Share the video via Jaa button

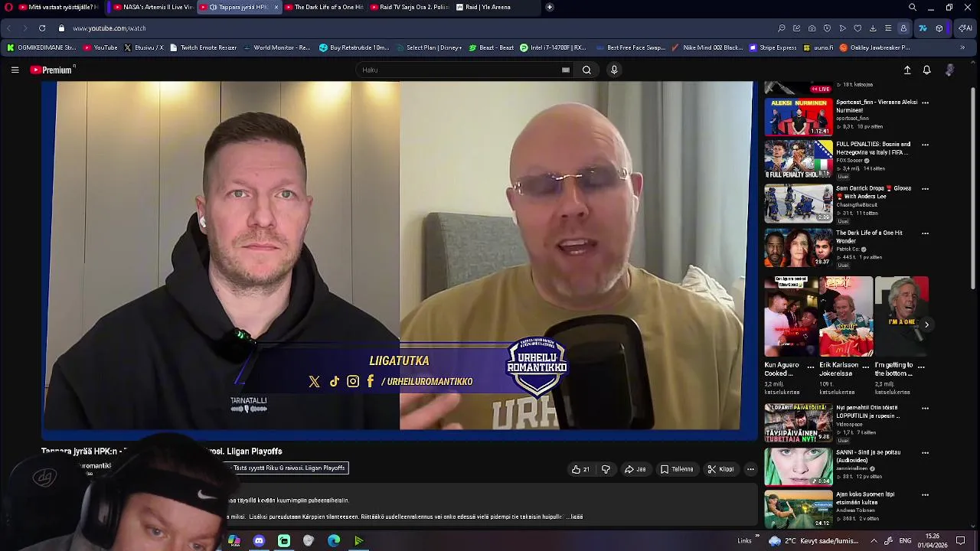(635, 469)
